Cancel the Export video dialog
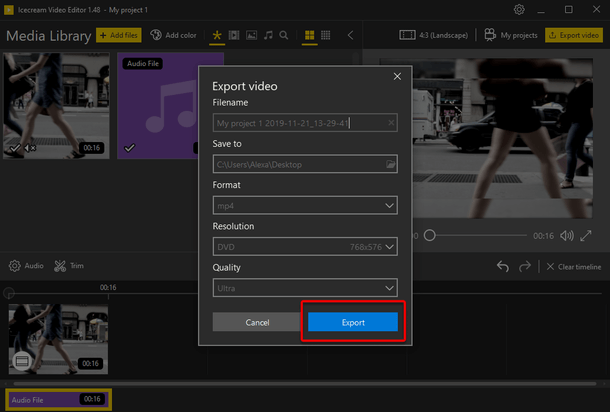This screenshot has width=610, height=412. coord(258,322)
